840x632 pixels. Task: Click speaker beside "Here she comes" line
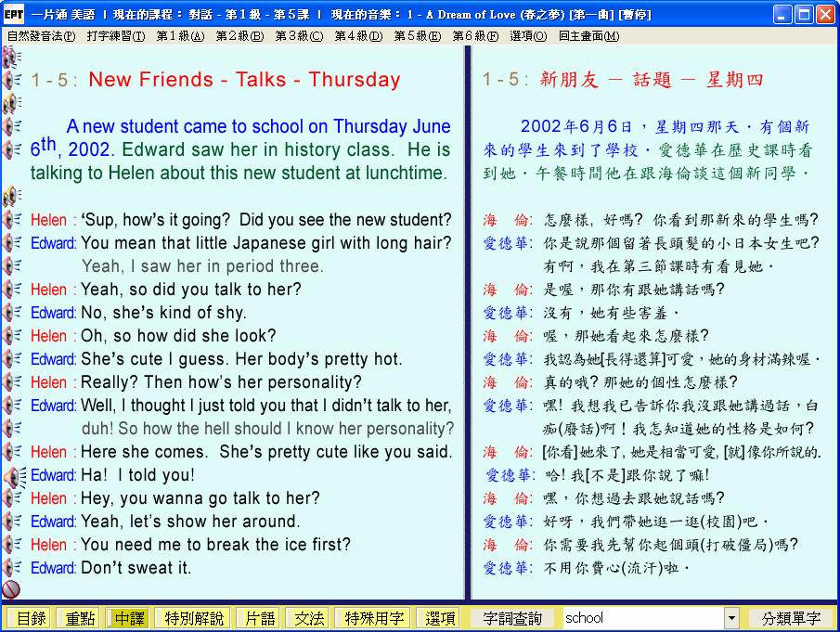pyautogui.click(x=11, y=452)
